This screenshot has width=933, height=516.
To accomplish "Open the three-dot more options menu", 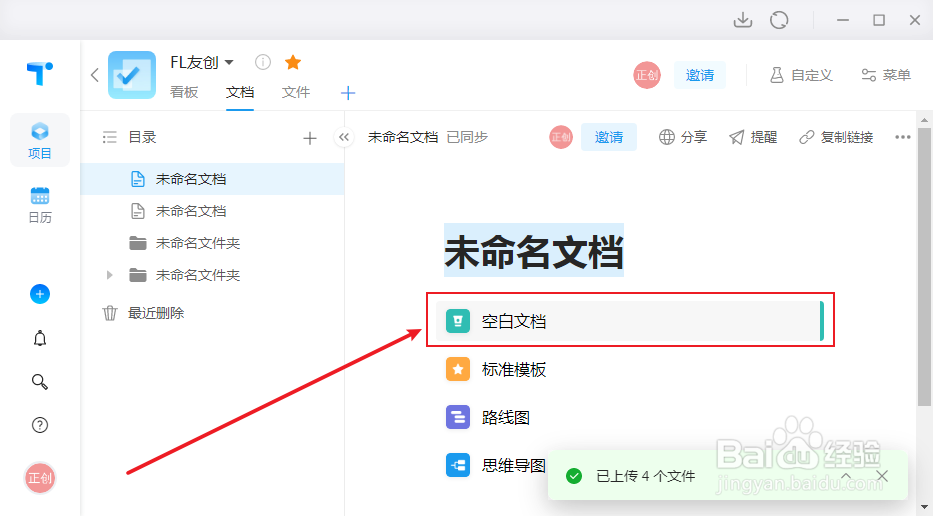I will coord(903,137).
